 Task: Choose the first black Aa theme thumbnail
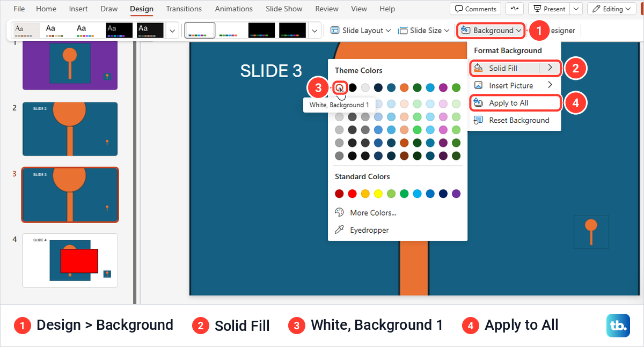(x=119, y=30)
